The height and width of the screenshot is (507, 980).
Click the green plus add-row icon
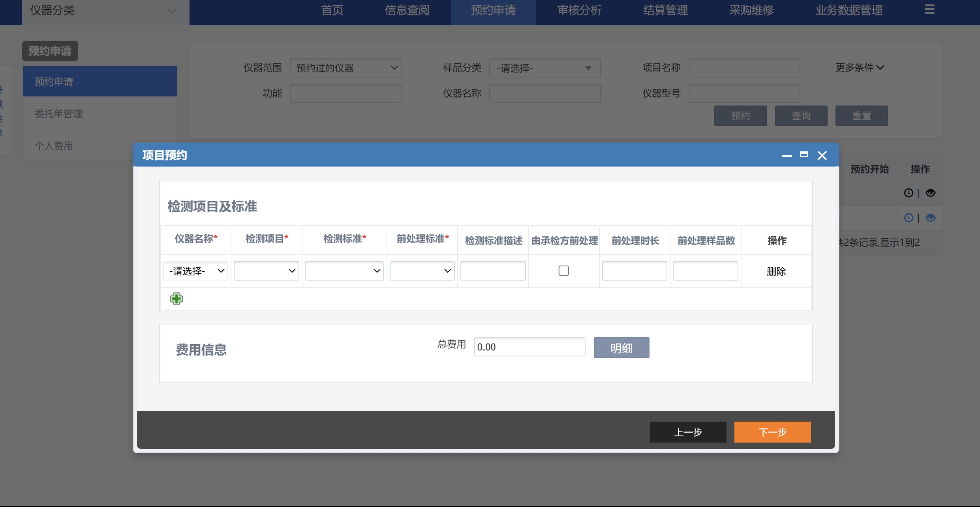pos(176,299)
